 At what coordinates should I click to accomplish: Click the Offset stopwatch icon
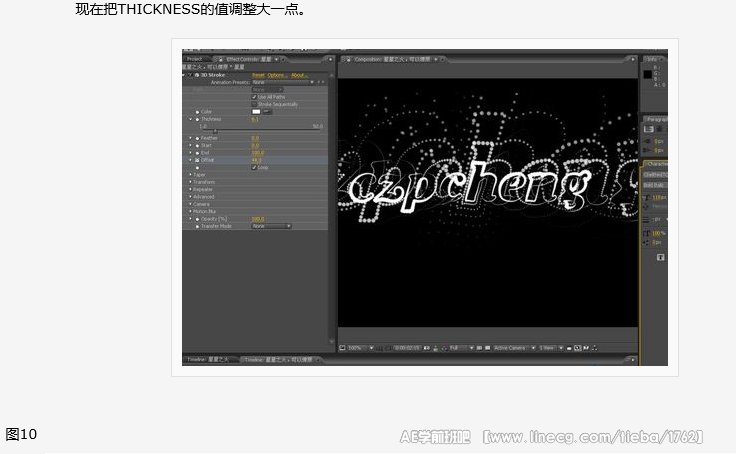[197, 160]
